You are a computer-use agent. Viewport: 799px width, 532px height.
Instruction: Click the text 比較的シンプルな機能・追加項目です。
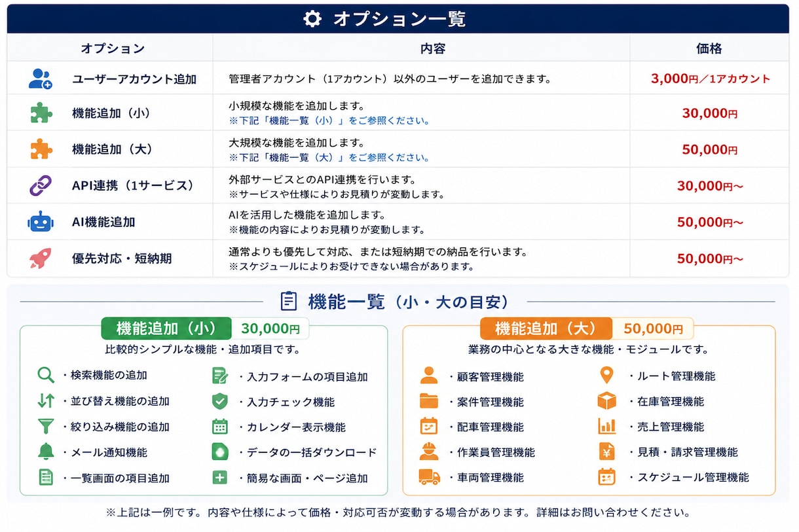click(x=203, y=349)
